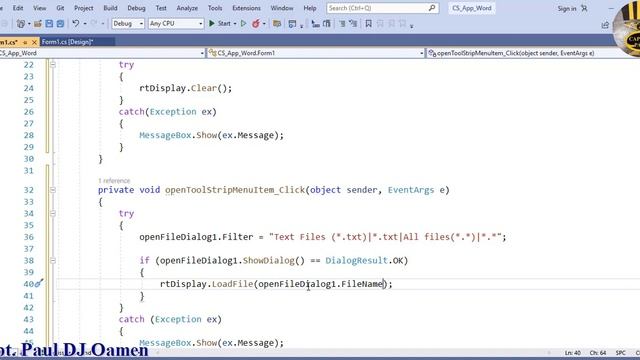Click the icon left of the Comment Selection icon
Viewport: 640px width, 360px height.
327,24
